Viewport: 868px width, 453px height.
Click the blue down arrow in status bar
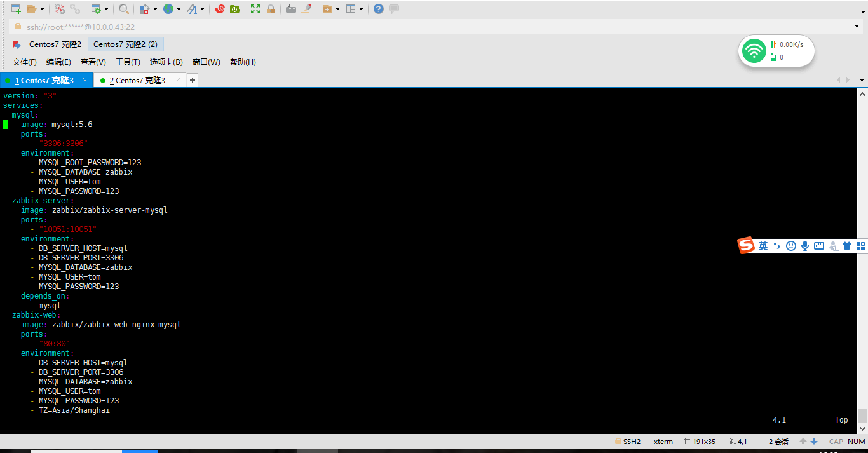coord(814,442)
